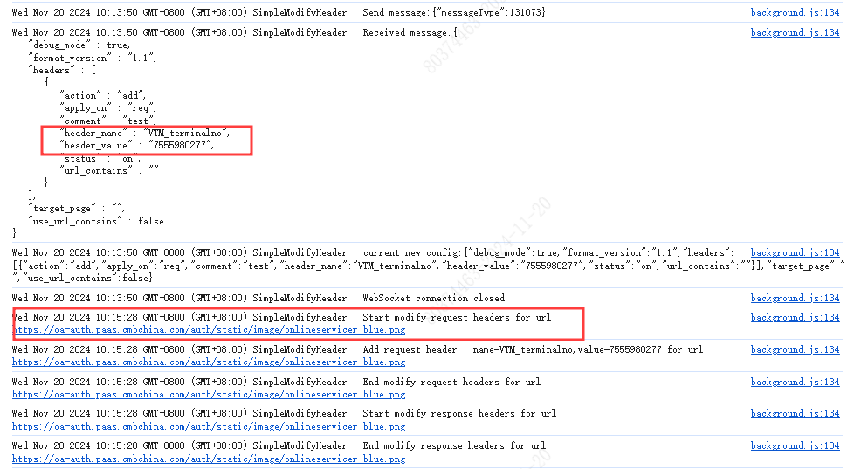Open source link for Add request header entry
This screenshot has width=868, height=469.
[795, 349]
